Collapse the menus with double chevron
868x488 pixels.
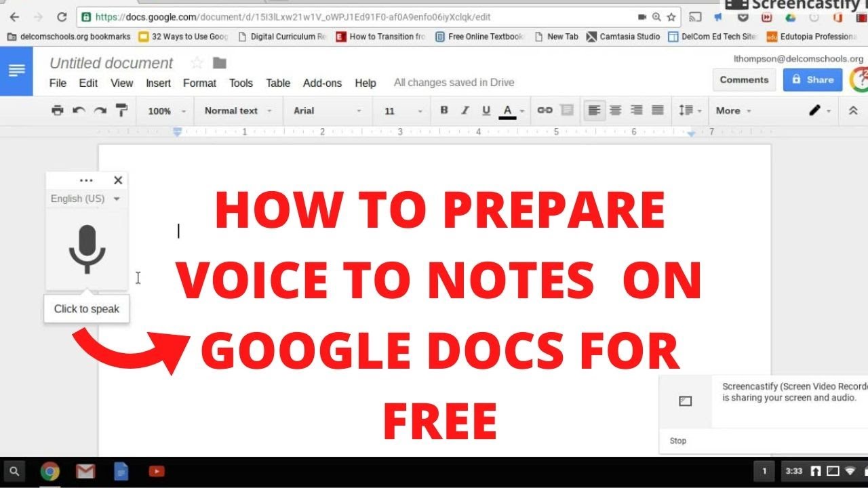click(853, 110)
